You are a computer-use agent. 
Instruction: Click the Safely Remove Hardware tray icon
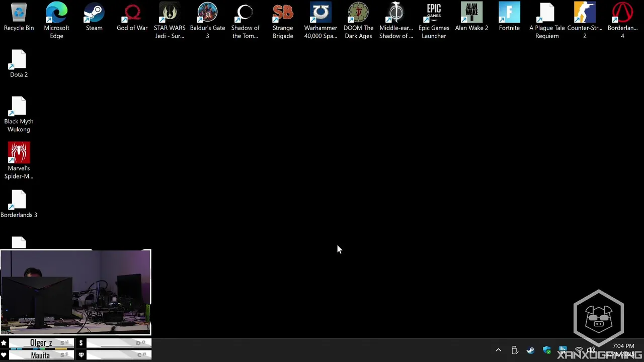click(515, 350)
